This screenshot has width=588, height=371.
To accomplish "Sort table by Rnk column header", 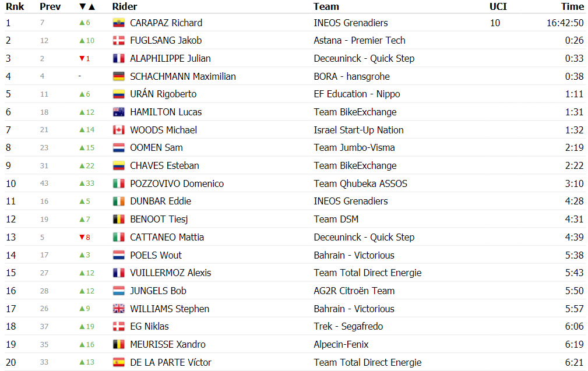I will pos(15,7).
